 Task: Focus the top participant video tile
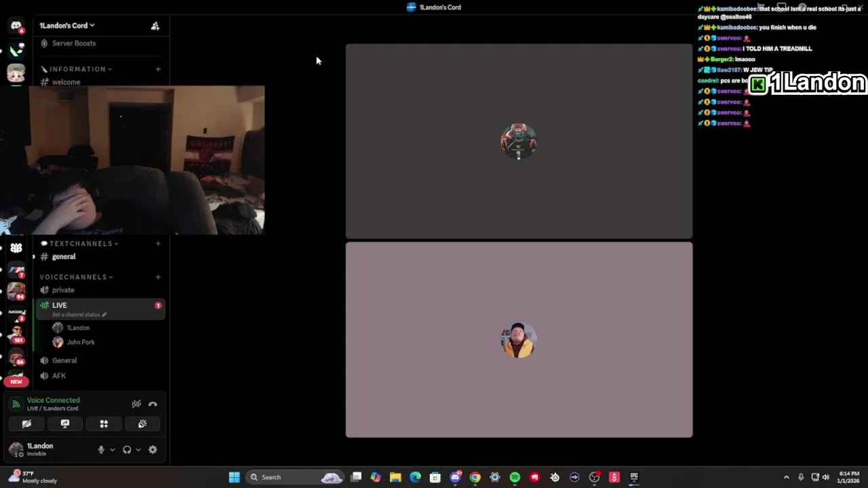click(x=519, y=142)
